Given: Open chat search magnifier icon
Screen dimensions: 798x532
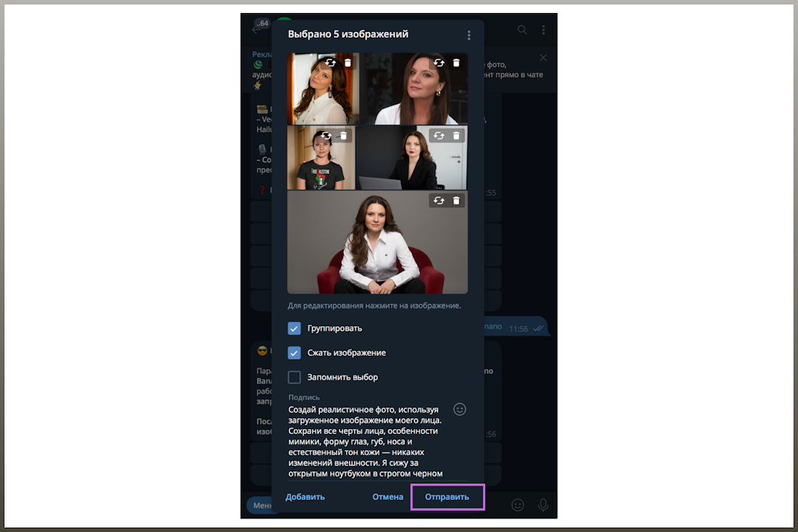Looking at the screenshot, I should click(x=522, y=30).
